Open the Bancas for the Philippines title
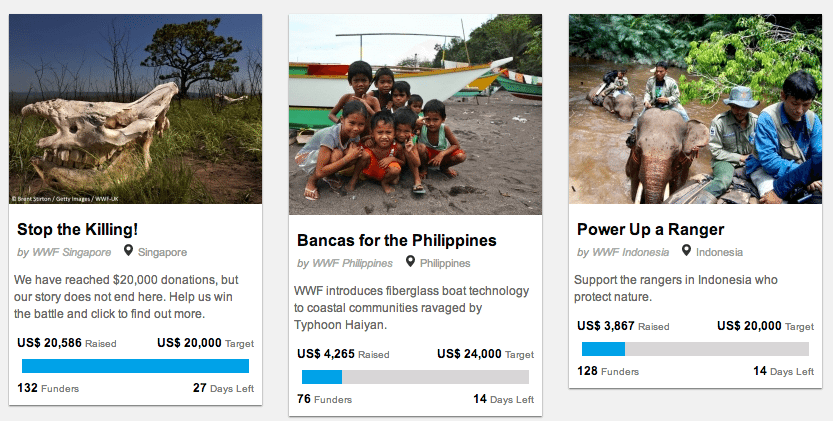The height and width of the screenshot is (421, 833). point(397,241)
